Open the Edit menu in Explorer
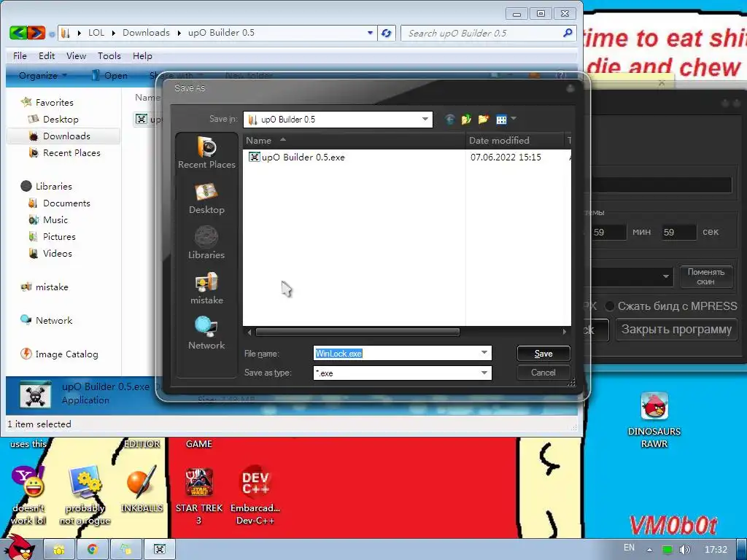 47,55
